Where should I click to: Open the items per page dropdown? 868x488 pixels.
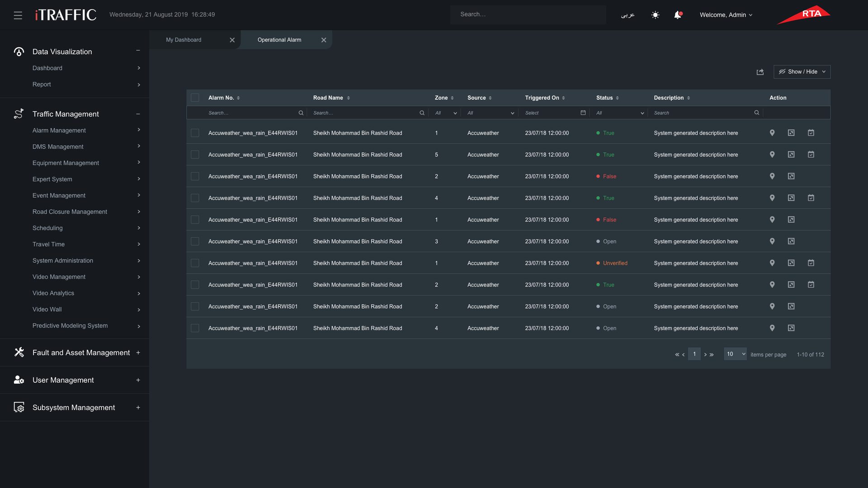tap(735, 354)
